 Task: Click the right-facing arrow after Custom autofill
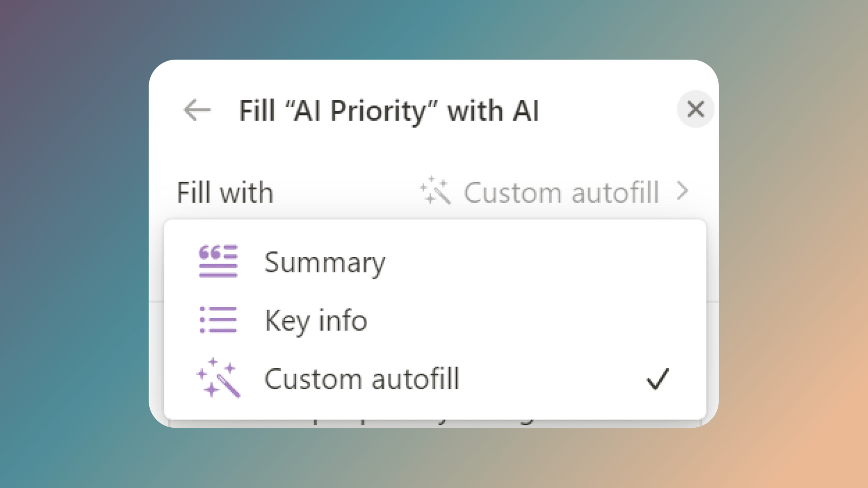tap(683, 191)
